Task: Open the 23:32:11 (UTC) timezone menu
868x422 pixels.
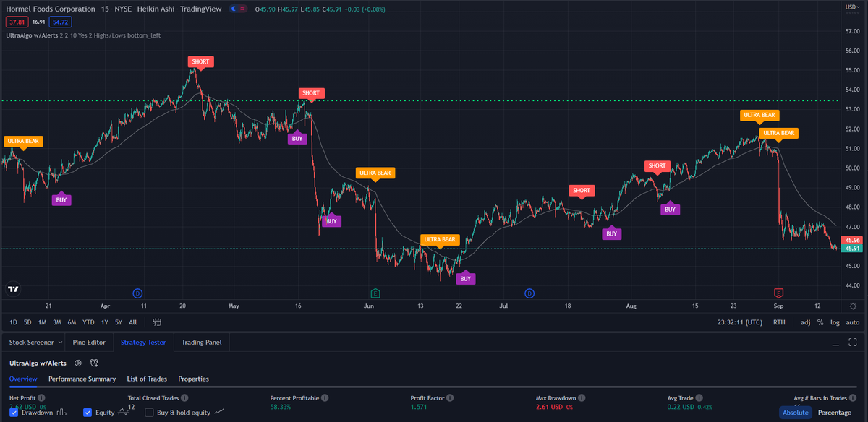Action: pyautogui.click(x=739, y=322)
